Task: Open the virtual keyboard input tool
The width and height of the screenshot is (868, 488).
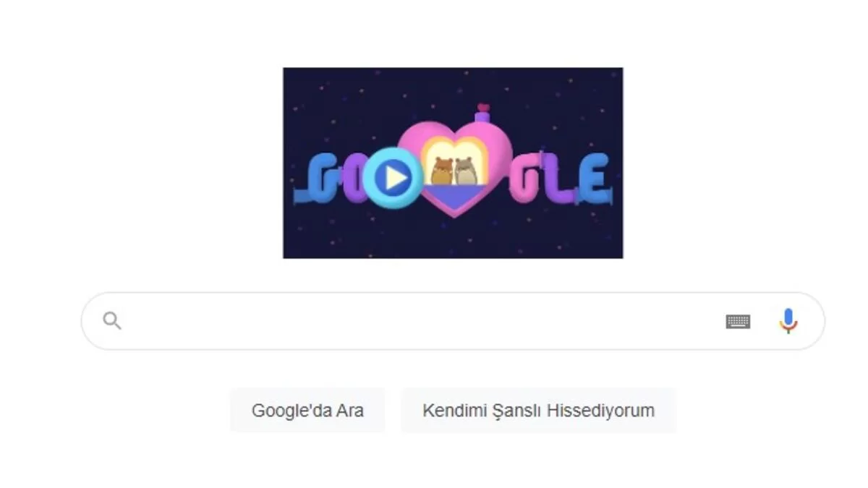Action: pyautogui.click(x=738, y=321)
